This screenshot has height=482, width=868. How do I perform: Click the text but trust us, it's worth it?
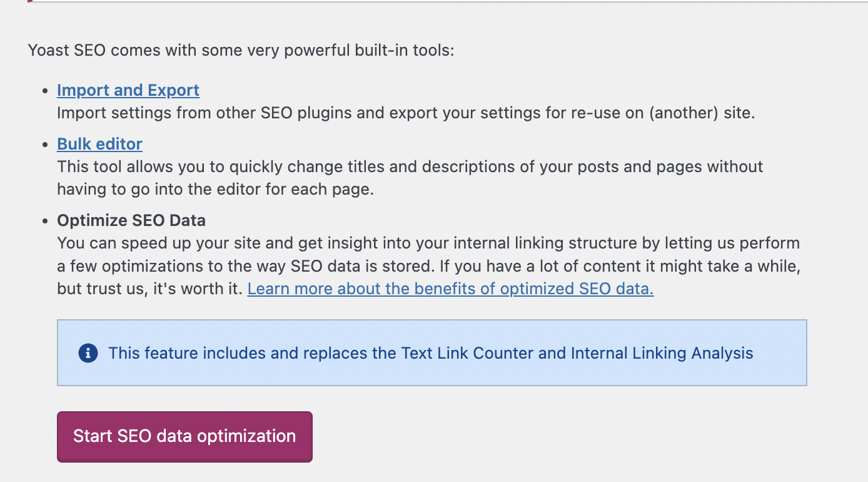(x=149, y=289)
